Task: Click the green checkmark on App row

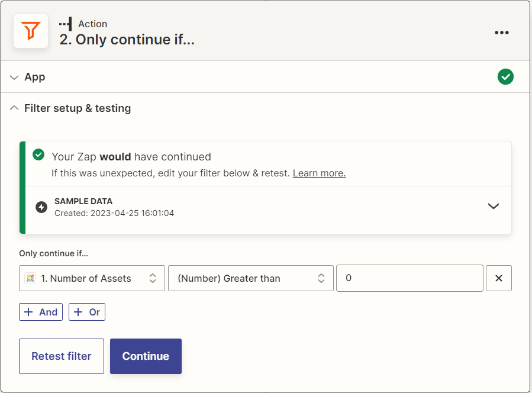Action: 505,77
